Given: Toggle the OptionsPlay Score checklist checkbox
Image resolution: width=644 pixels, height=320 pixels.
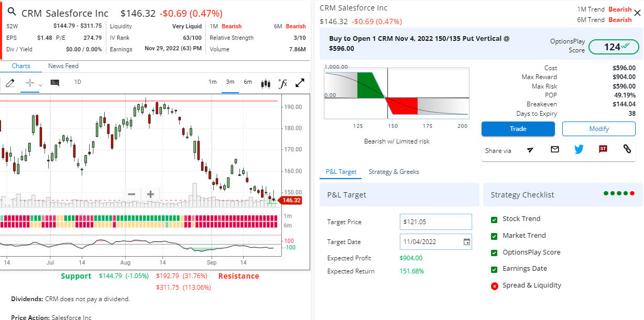Looking at the screenshot, I should click(494, 253).
